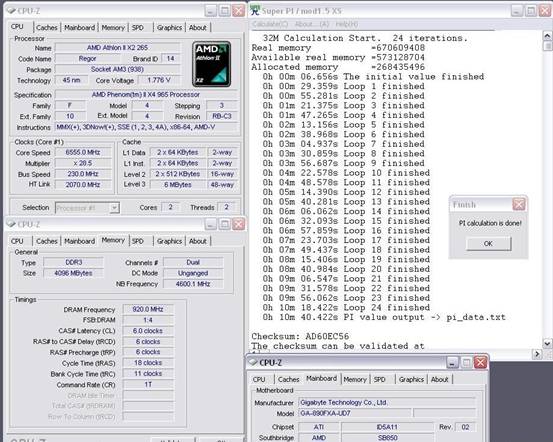Image resolution: width=553 pixels, height=442 pixels.
Task: Open the Help menu in Super PI
Action: pos(347,24)
